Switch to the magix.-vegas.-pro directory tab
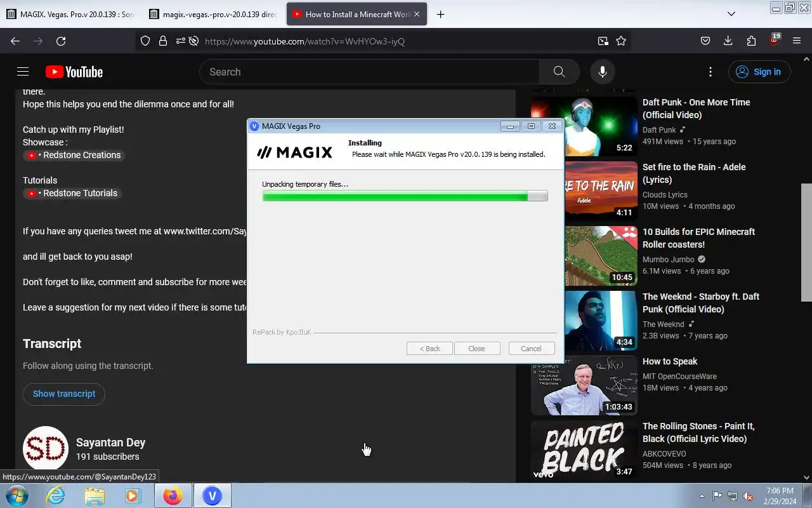 pyautogui.click(x=214, y=14)
